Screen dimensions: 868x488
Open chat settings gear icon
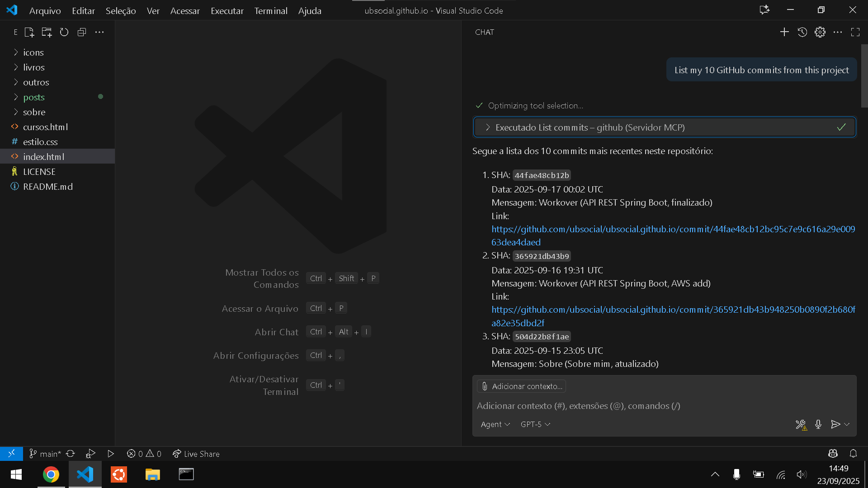(x=820, y=32)
